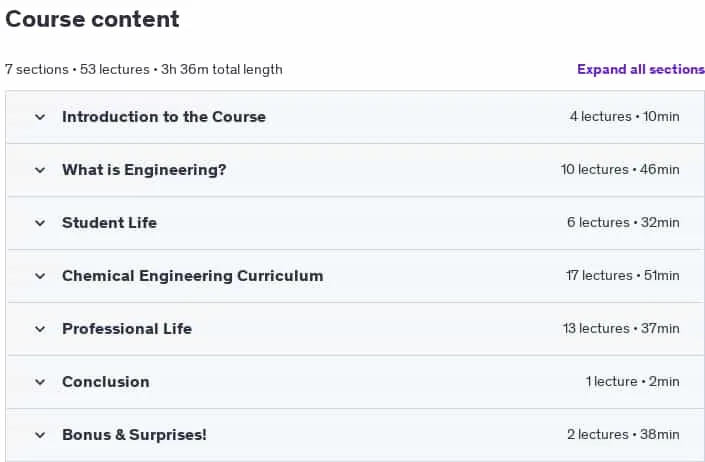
Task: Click the Professional Life section title
Action: (x=127, y=329)
